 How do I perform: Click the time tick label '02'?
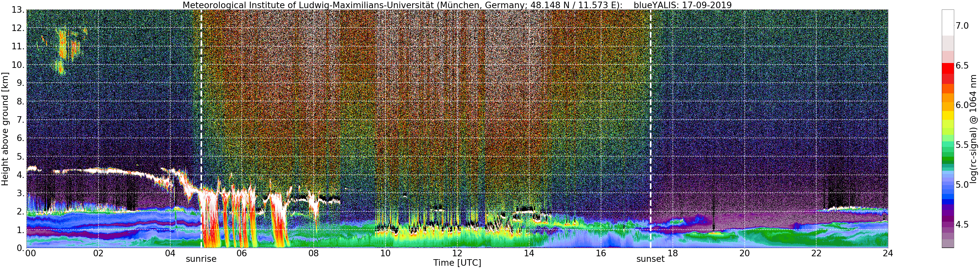(x=98, y=253)
